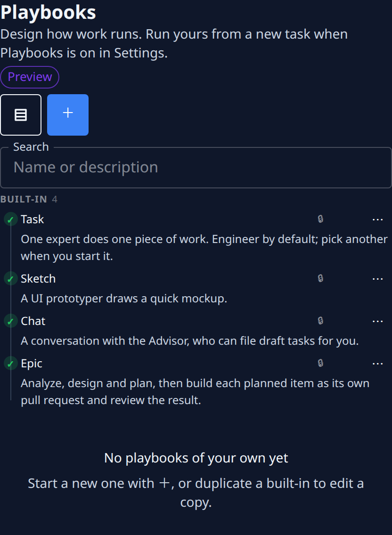The height and width of the screenshot is (535, 392).
Task: Click the lock icon on the Chat row
Action: pos(320,321)
